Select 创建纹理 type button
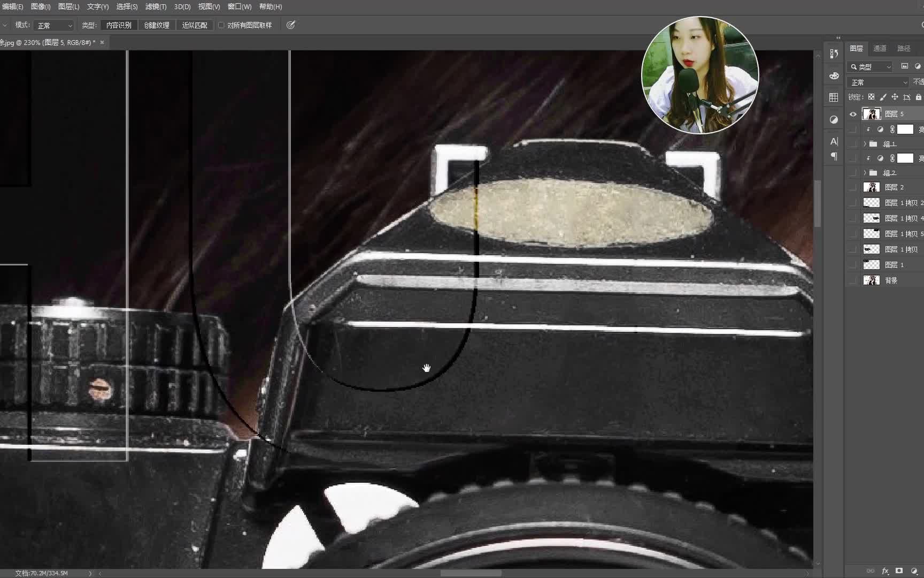The width and height of the screenshot is (924, 578). click(157, 25)
